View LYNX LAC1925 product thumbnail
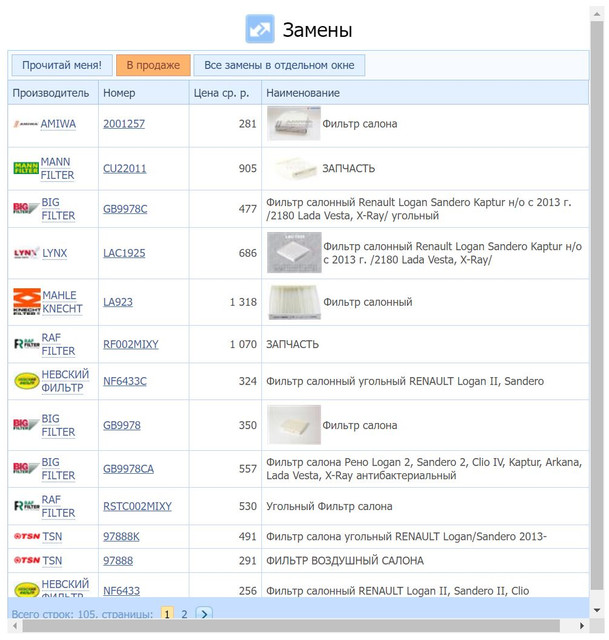Screen dimensions: 609x640 [294, 253]
